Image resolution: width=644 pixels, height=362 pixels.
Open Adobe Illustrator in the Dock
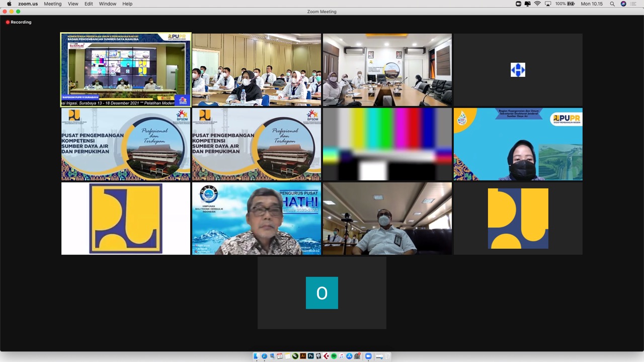pos(303,356)
